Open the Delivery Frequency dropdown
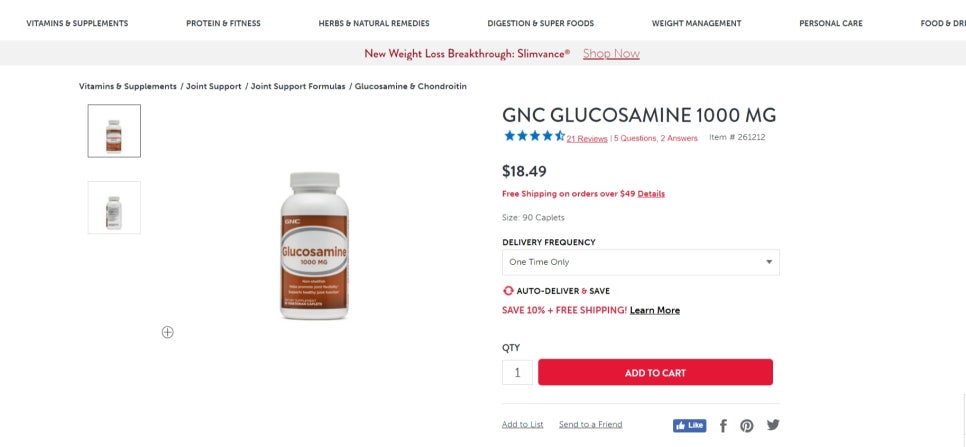 pos(640,262)
